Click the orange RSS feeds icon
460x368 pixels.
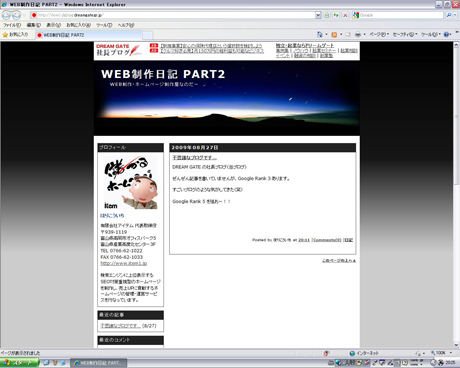click(x=334, y=34)
